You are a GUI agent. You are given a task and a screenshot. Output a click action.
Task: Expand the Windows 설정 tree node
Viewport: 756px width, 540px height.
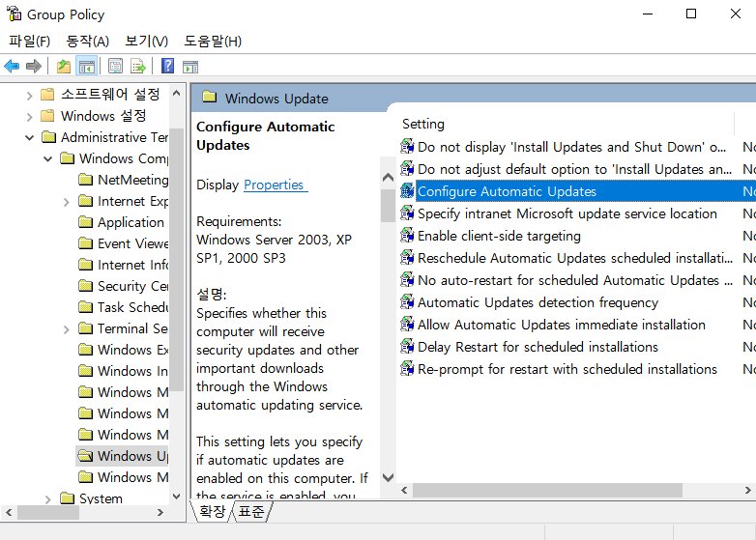pyautogui.click(x=29, y=117)
